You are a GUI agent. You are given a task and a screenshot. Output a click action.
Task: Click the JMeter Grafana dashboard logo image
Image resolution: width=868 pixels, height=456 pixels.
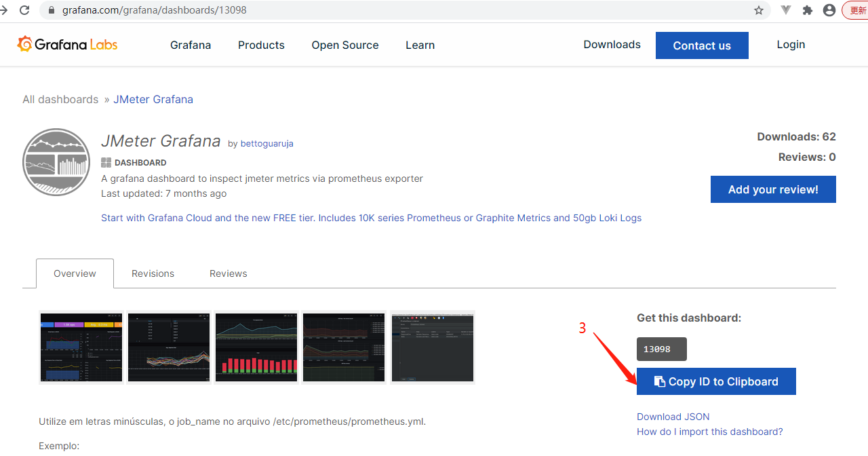tap(56, 162)
